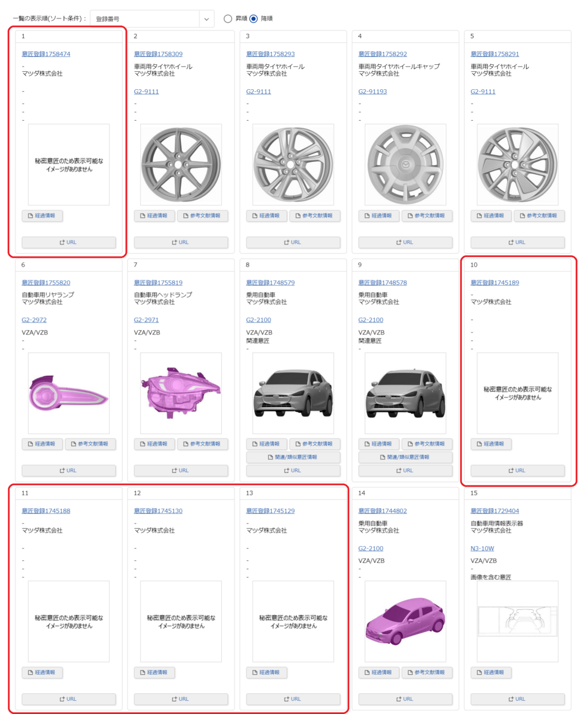Viewport: 588px width, 714px height.
Task: Click wheel image in card 3
Action: point(293,165)
